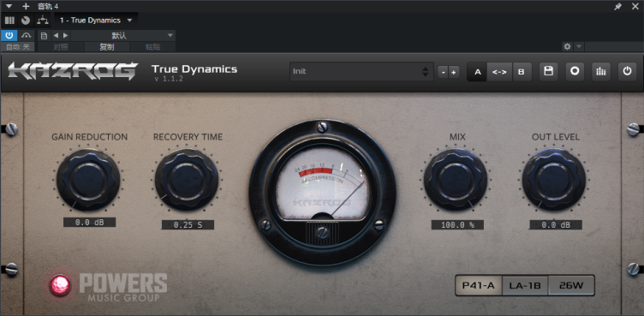The image size is (644, 316).
Task: Select the P41-A compressor mode
Action: click(x=479, y=285)
